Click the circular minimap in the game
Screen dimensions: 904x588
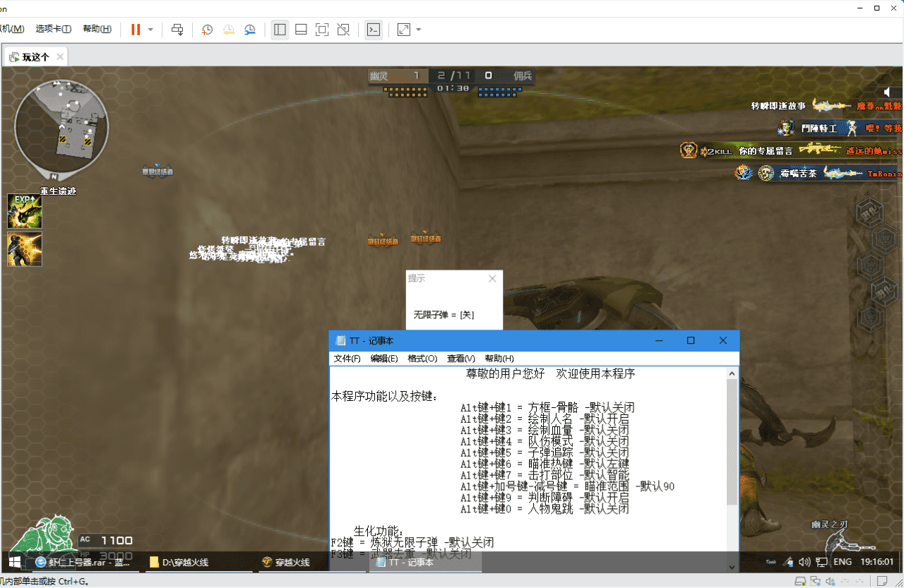click(61, 126)
